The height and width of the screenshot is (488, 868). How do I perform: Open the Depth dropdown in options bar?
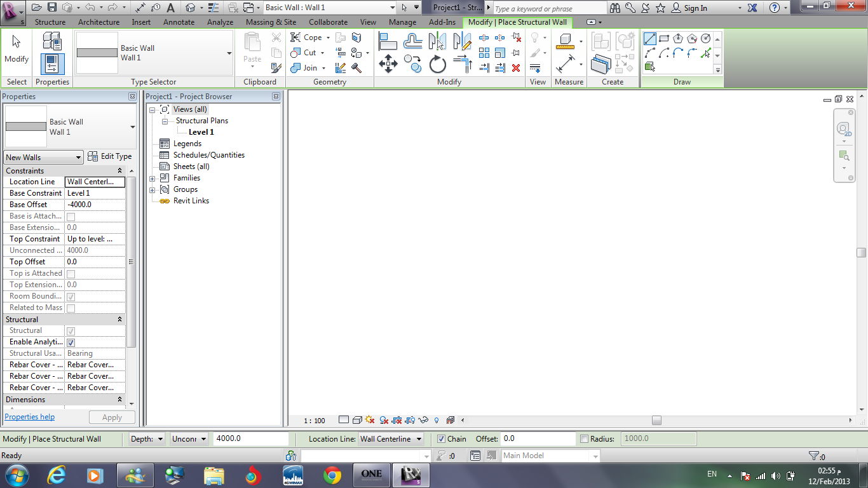point(147,439)
